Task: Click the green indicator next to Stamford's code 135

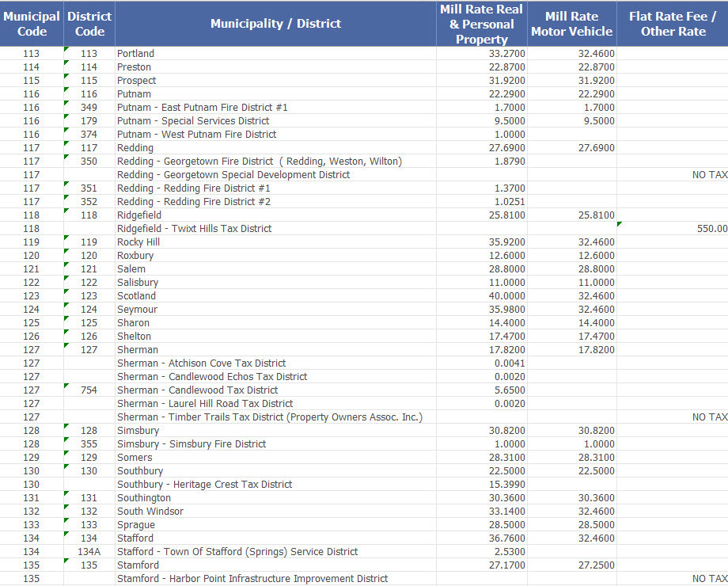Action: click(66, 561)
